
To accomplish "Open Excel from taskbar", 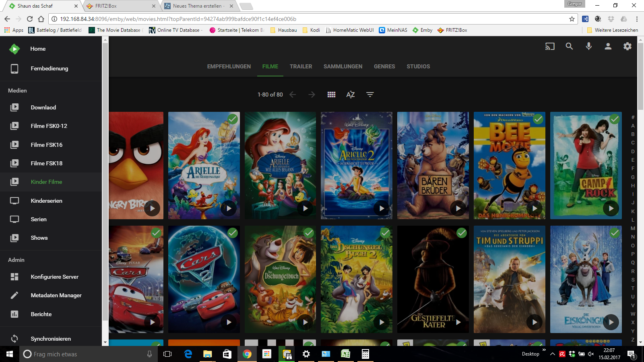I will click(345, 354).
